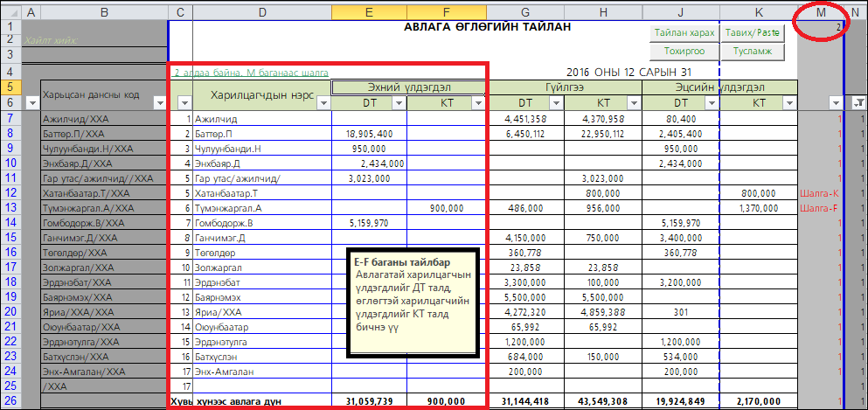Viewport: 868px width, 410px height.
Task: Click the active filter icon in column N
Action: point(858,103)
